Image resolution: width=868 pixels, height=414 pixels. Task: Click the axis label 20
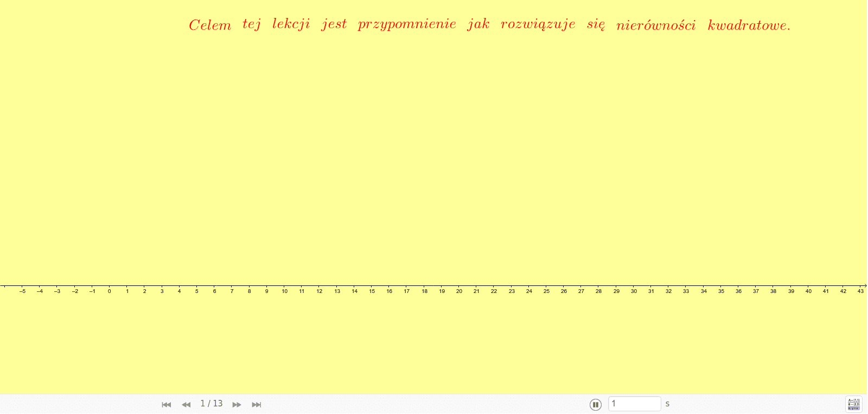click(x=459, y=291)
